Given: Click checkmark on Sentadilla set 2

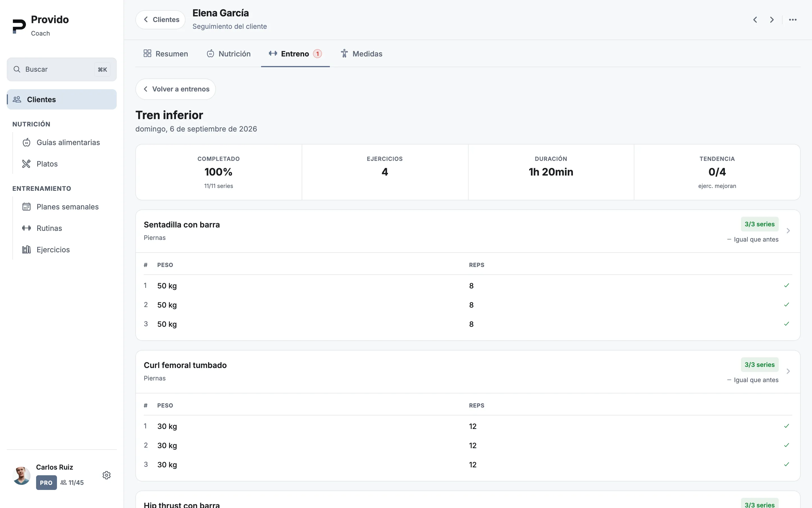Looking at the screenshot, I should click(787, 305).
